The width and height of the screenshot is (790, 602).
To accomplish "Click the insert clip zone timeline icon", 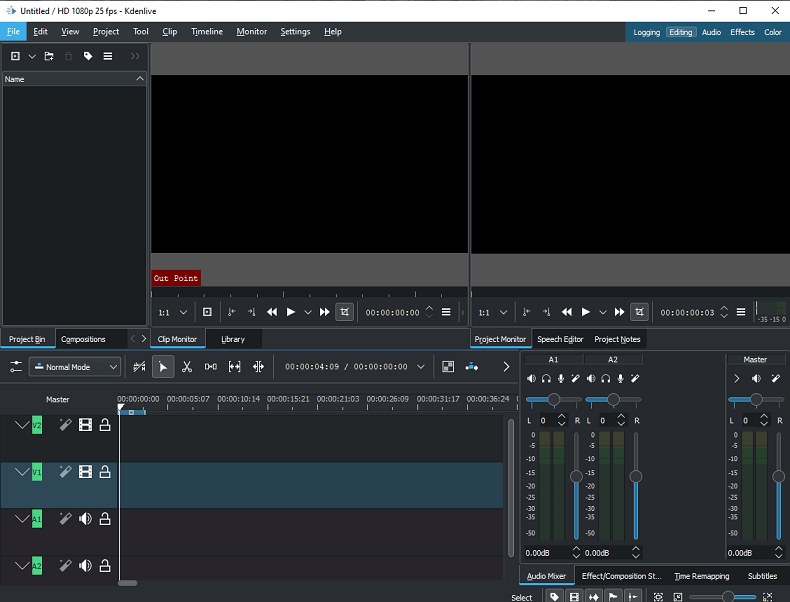I will coord(472,367).
